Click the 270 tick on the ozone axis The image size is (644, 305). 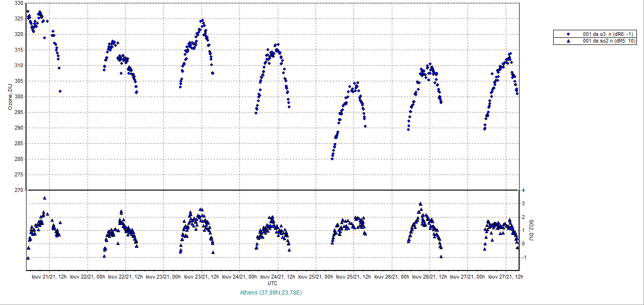19,190
